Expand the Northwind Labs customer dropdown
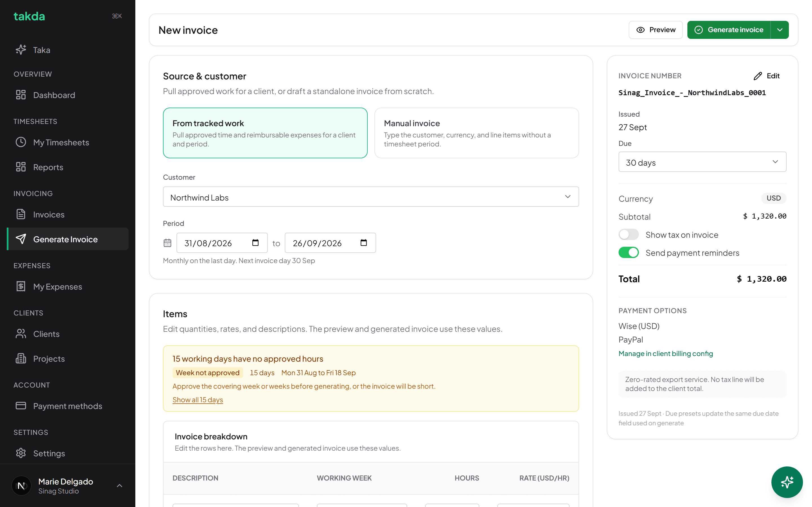Viewport: 812px width, 507px height. tap(371, 197)
